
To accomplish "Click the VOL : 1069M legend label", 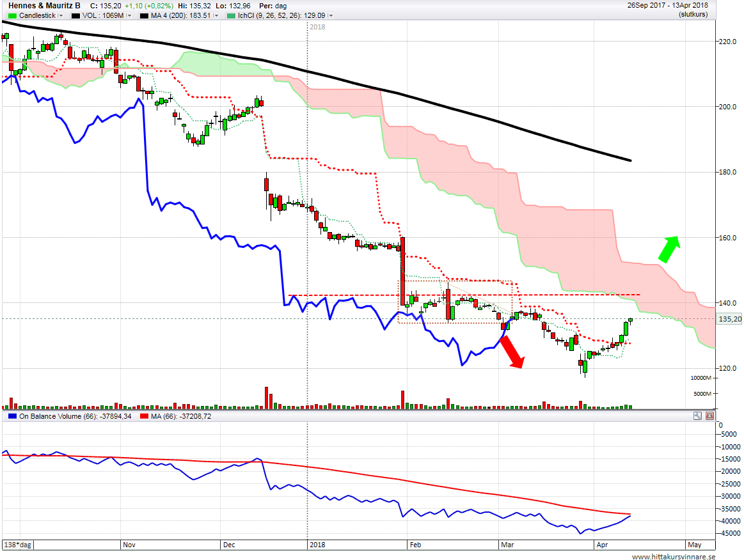I will (103, 15).
